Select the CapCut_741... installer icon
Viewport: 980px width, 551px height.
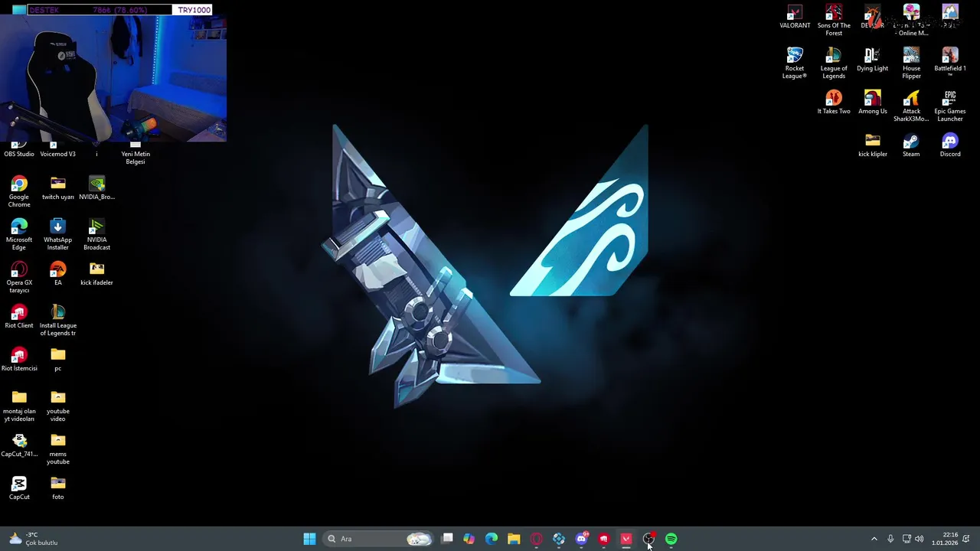click(19, 446)
